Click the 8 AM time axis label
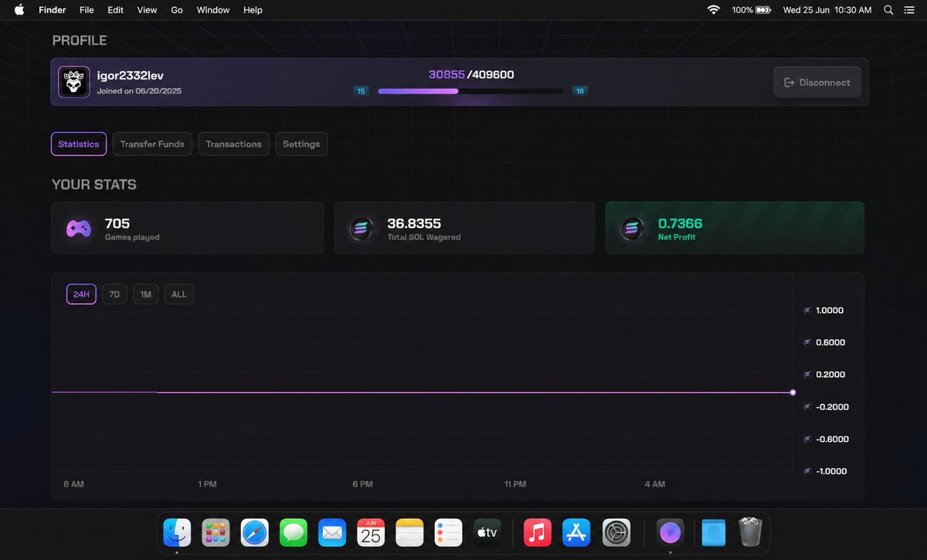Viewport: 927px width, 560px height. pos(73,484)
